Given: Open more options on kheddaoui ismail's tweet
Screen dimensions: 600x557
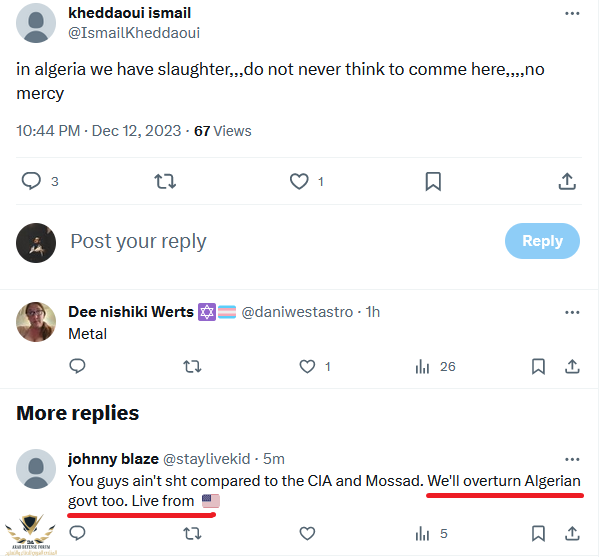Looking at the screenshot, I should tap(572, 14).
